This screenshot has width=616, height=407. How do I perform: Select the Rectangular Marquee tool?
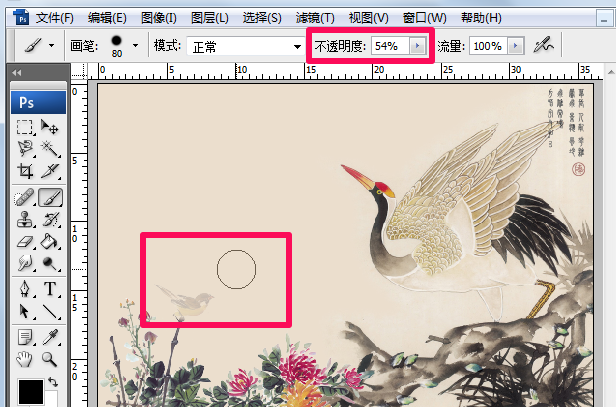click(25, 127)
